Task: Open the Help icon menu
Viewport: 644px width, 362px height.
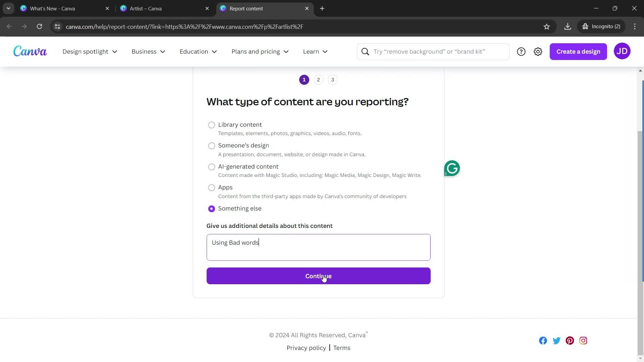Action: 522,51
